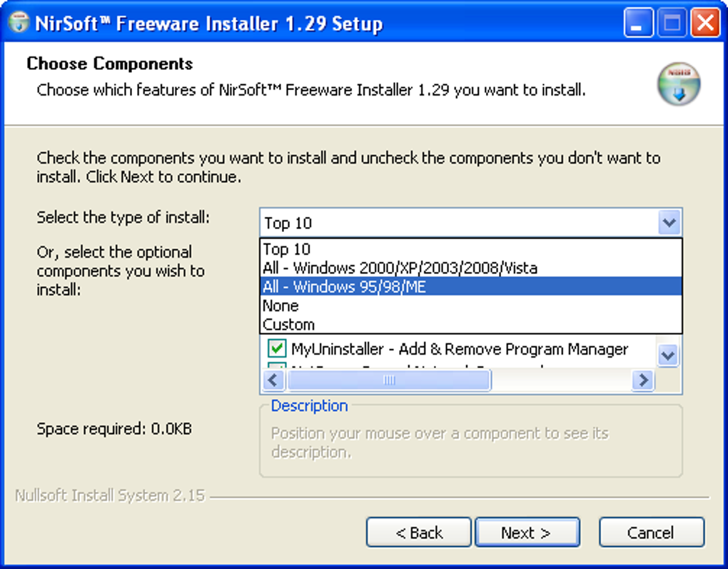Image resolution: width=728 pixels, height=569 pixels.
Task: Cancel the installer setup
Action: coord(652,533)
